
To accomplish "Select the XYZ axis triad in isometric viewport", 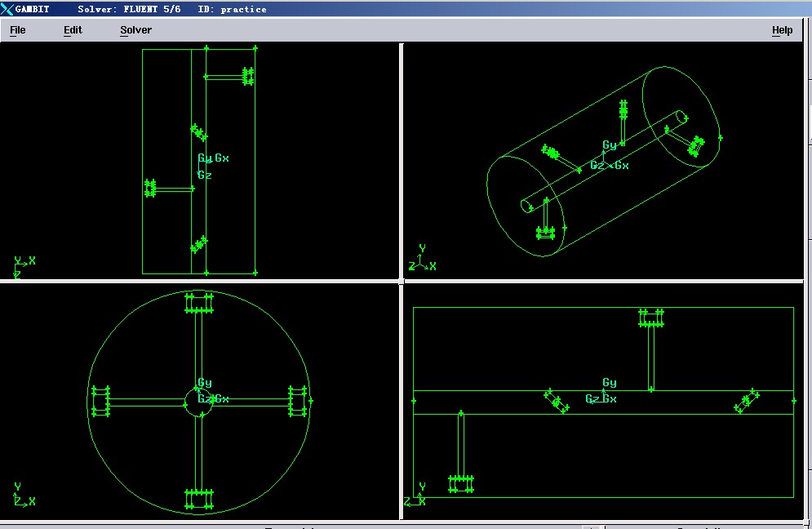I will point(422,260).
